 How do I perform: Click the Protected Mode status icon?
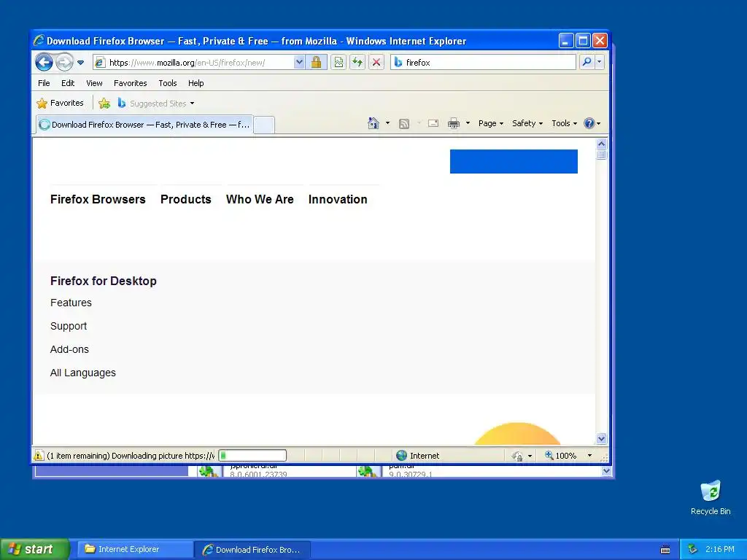[517, 456]
